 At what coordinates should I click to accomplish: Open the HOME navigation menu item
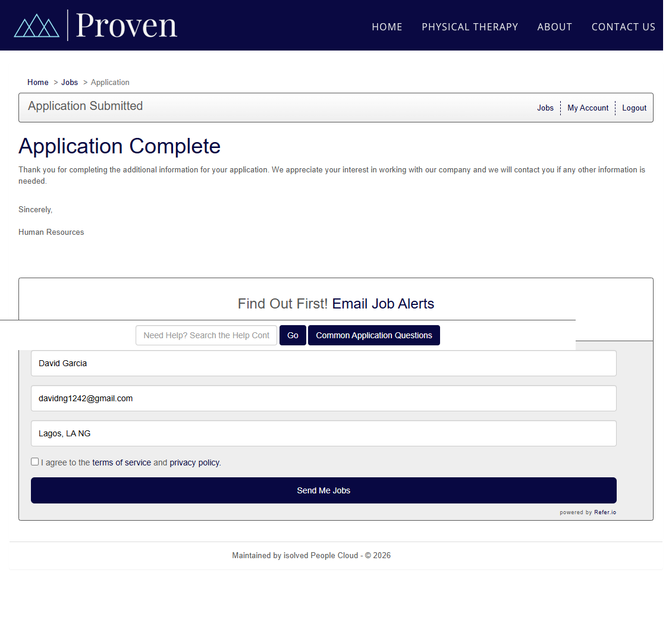coord(387,27)
